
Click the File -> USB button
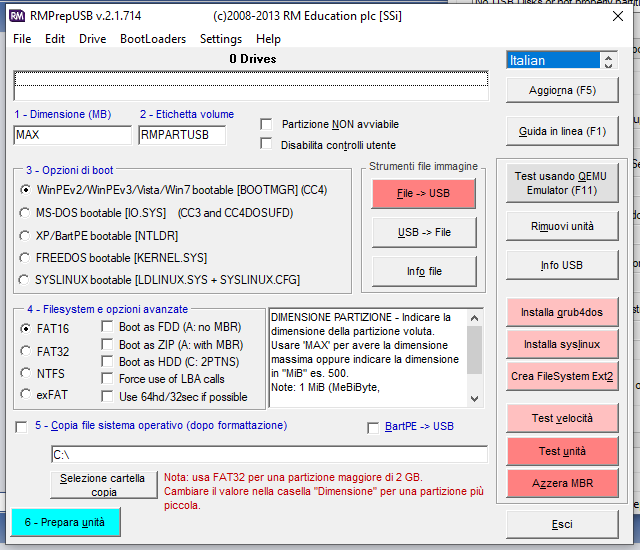pyautogui.click(x=423, y=193)
